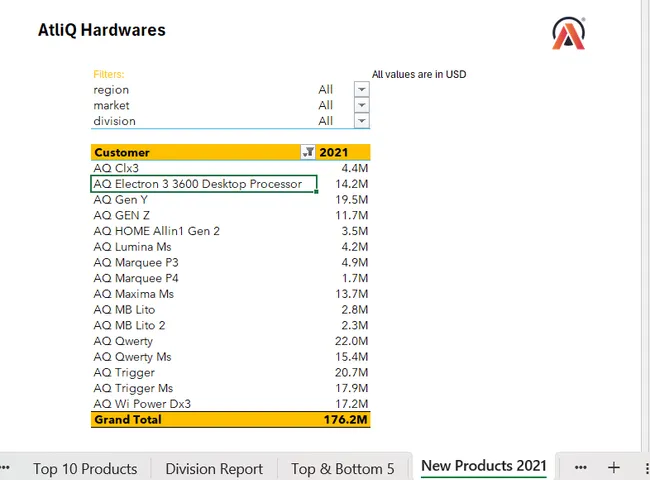650x480 pixels.
Task: Select the AQ Trigger Ms cell
Action: coord(204,389)
